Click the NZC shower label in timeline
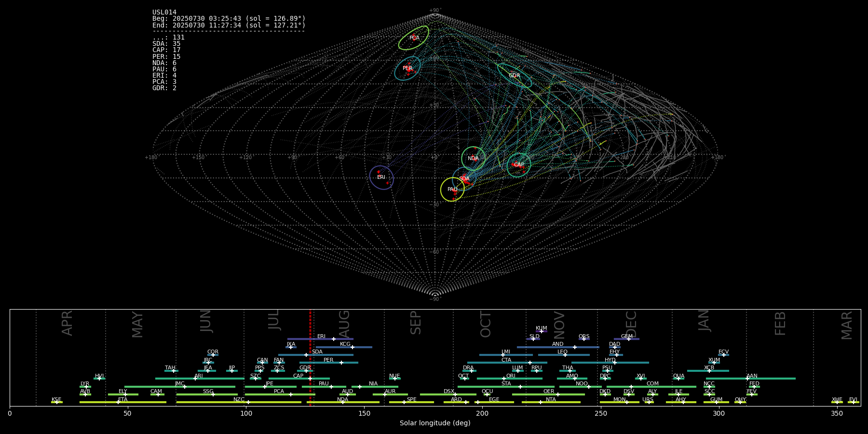The width and height of the screenshot is (868, 434). point(239,400)
